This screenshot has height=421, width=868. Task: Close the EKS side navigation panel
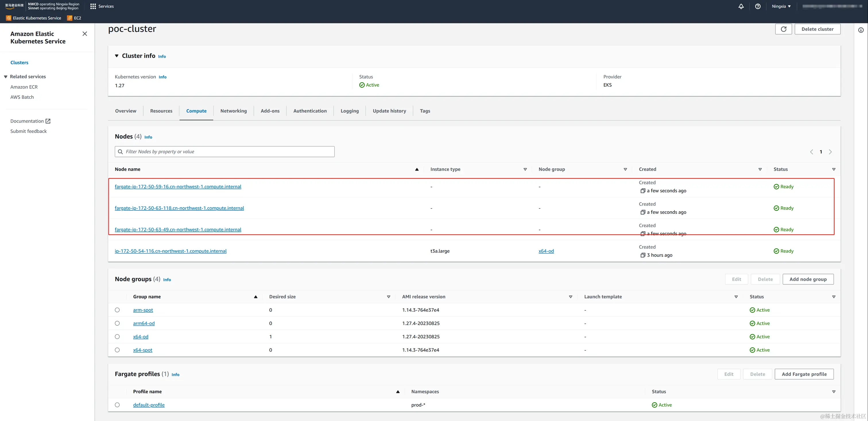click(x=85, y=34)
